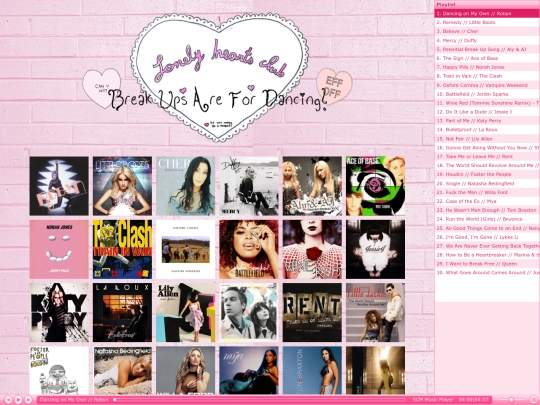Open the La Roux album cover
Image resolution: width=540 pixels, height=405 pixels.
pos(122,313)
